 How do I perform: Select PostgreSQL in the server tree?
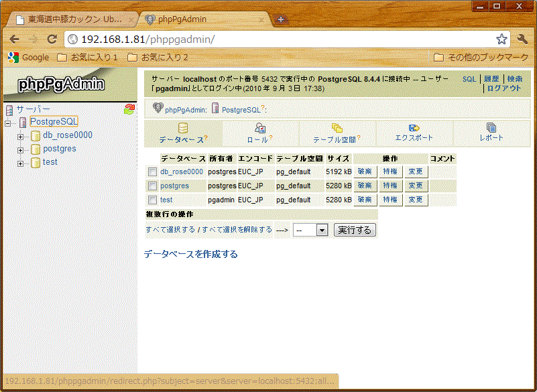tap(54, 121)
